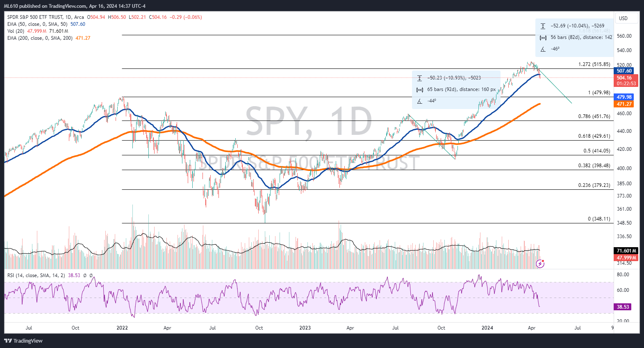The image size is (644, 348).
Task: Select the RSI (14, close, SMA, 14, 2) label
Action: pos(36,275)
